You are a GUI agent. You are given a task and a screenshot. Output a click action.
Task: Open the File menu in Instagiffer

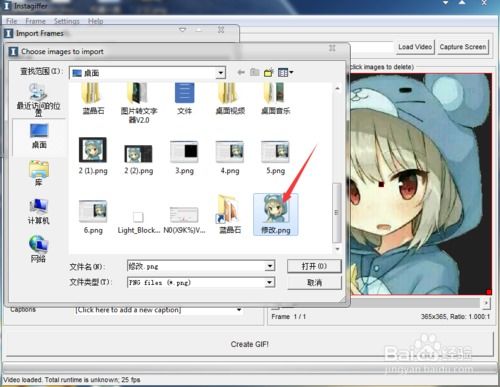[11, 21]
